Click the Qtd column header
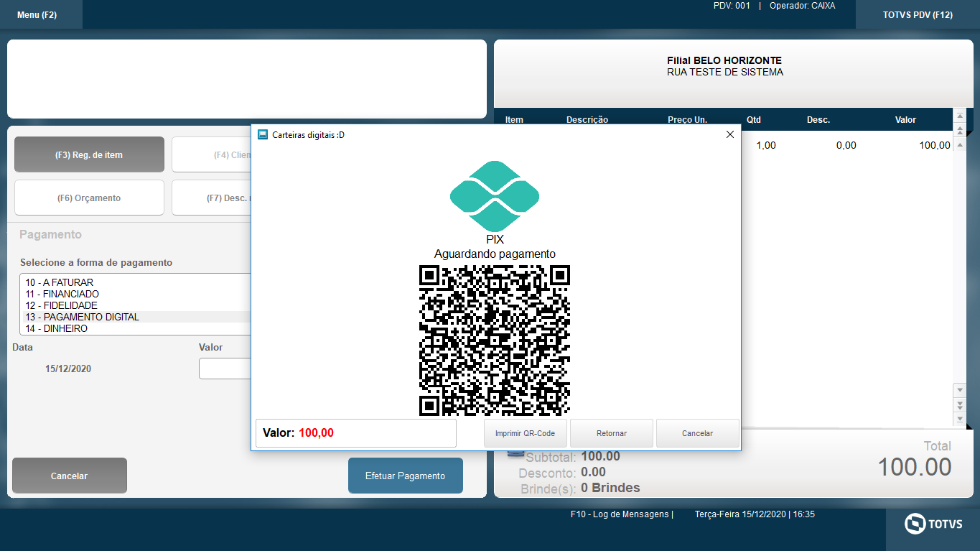 click(754, 120)
